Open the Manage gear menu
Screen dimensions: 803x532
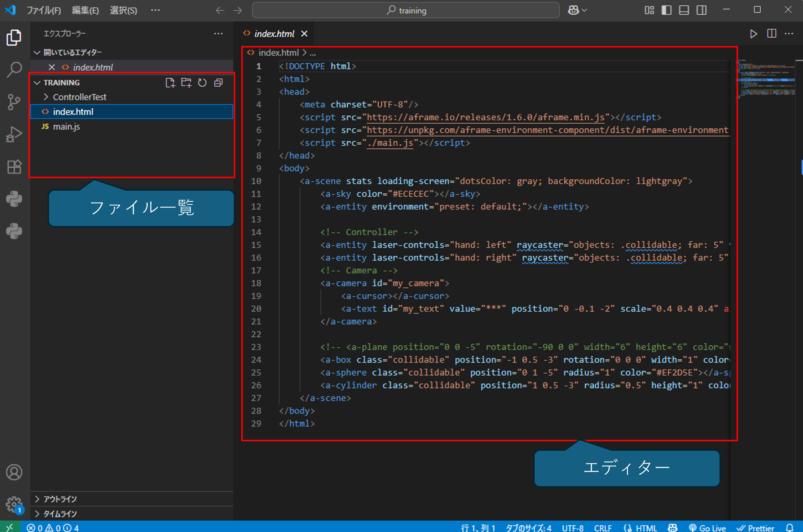tap(14, 504)
